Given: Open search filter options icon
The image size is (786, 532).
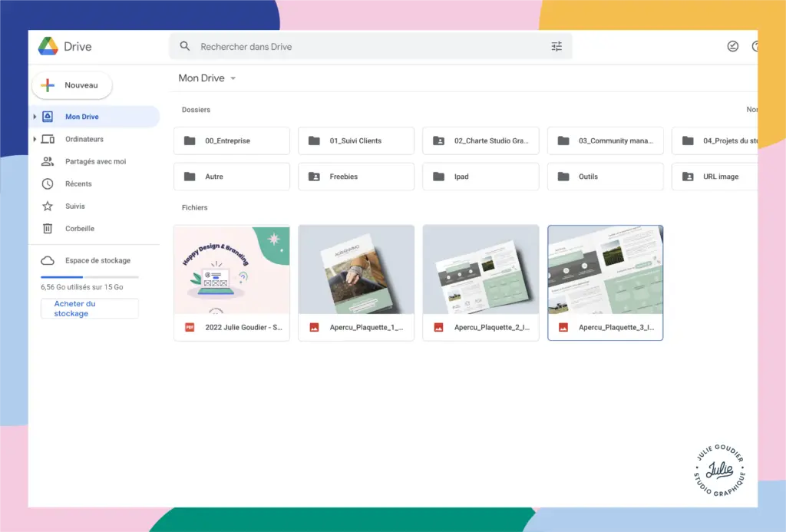Looking at the screenshot, I should tap(556, 46).
